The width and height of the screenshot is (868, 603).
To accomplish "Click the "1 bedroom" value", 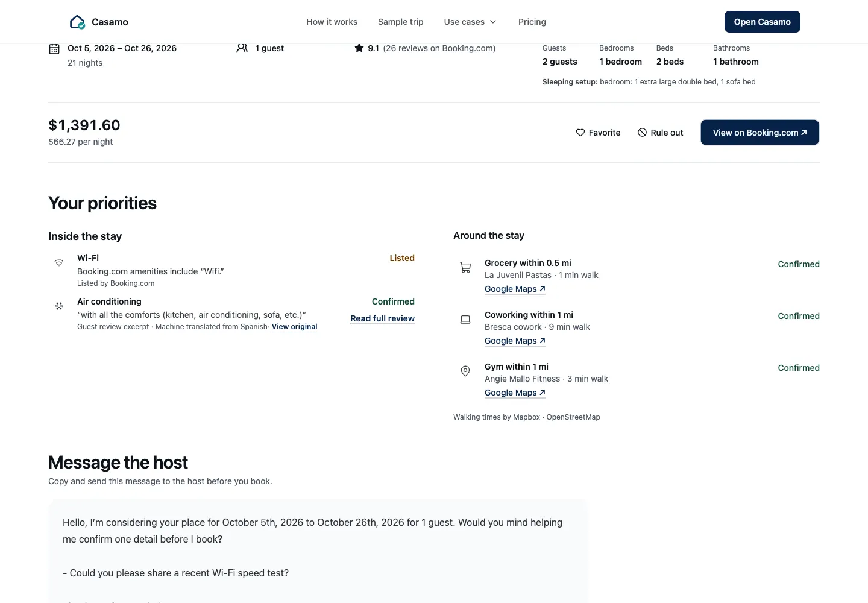I will 620,62.
